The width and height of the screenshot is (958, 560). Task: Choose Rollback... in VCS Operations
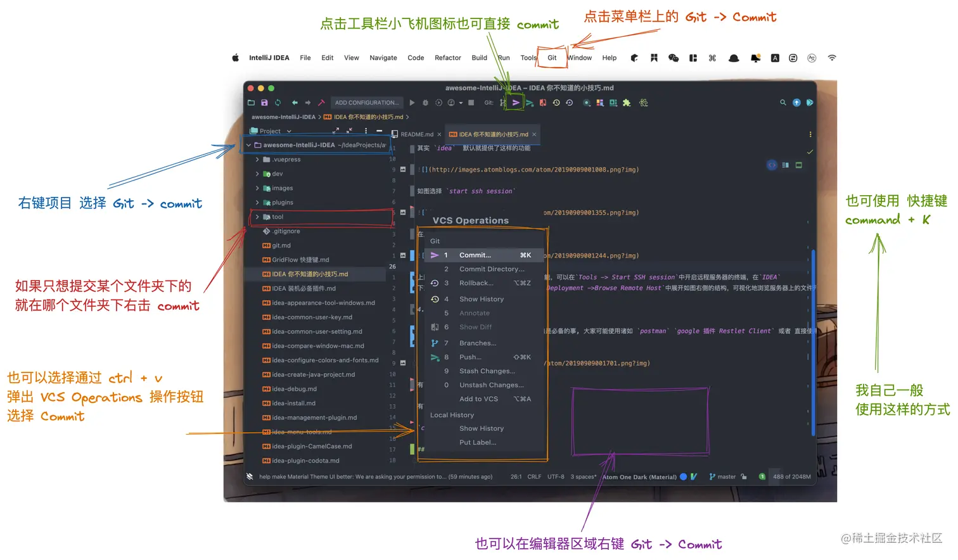485,283
